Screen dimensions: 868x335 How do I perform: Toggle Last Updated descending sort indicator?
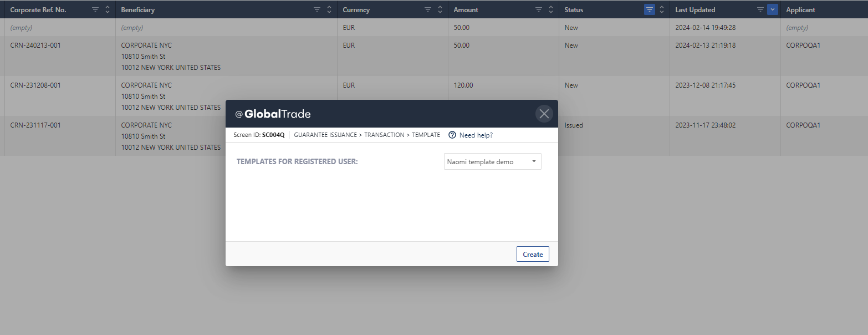pos(773,9)
